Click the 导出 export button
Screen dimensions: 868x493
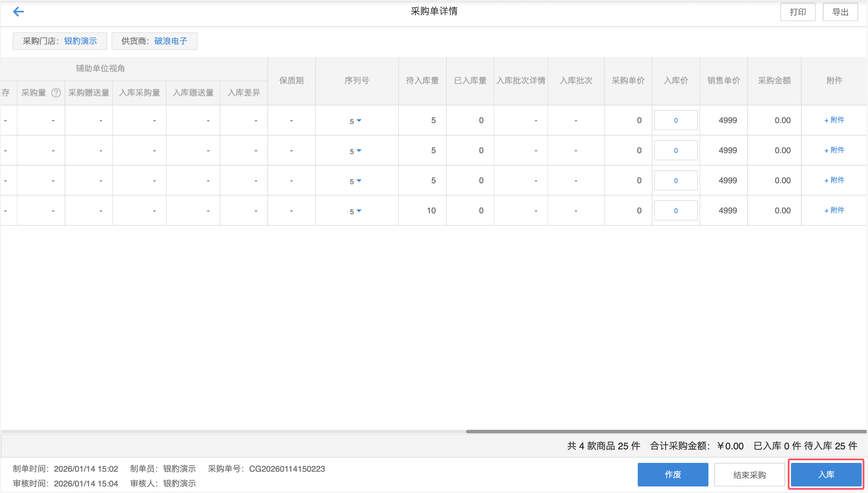tap(840, 12)
